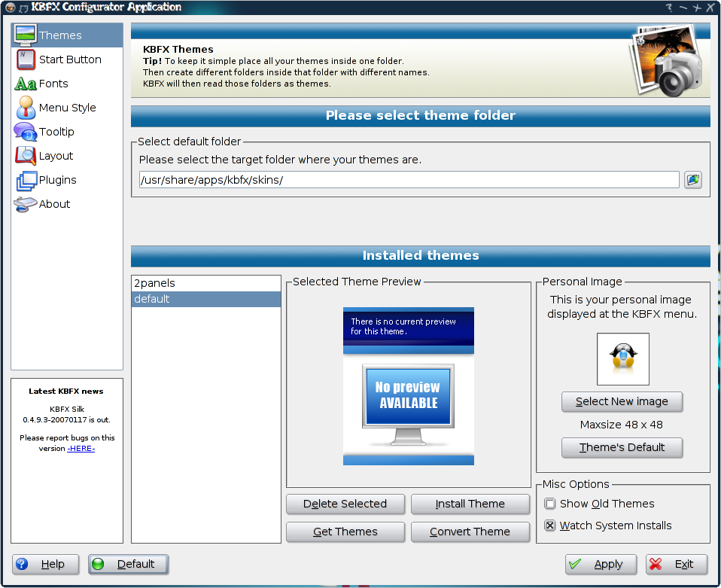Screen dimensions: 721x588
Task: Click the Apply button label
Action: tap(608, 564)
